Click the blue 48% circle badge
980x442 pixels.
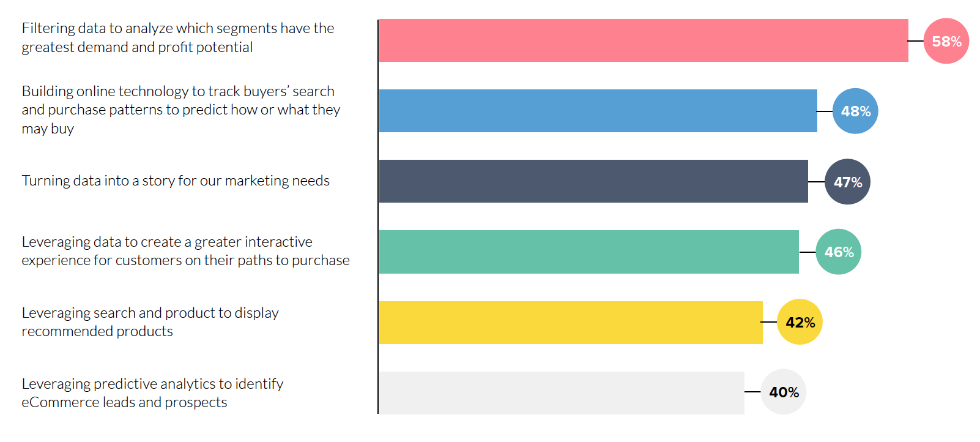point(855,111)
